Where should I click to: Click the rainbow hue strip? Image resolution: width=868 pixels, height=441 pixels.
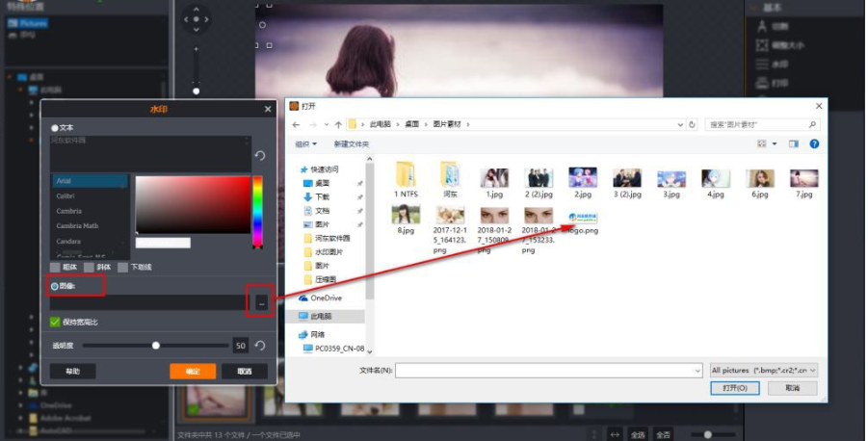point(257,212)
